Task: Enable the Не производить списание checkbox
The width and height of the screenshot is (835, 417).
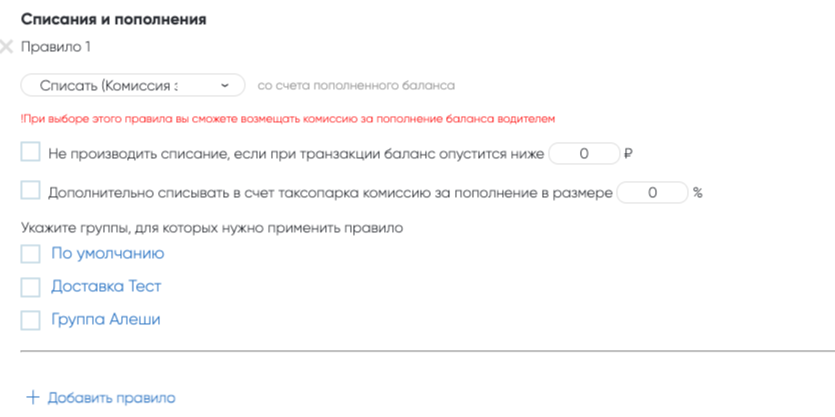Action: point(30,153)
